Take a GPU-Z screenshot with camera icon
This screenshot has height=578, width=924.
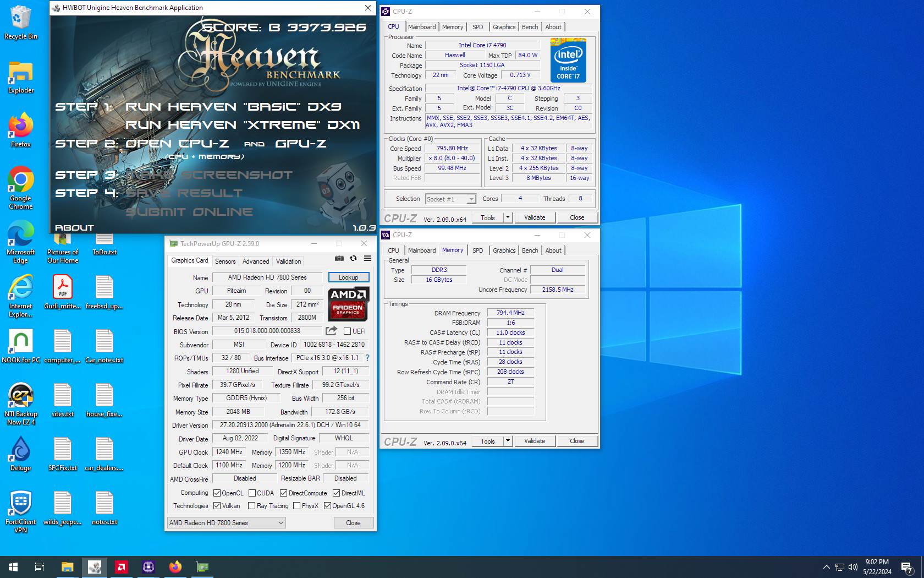(339, 258)
